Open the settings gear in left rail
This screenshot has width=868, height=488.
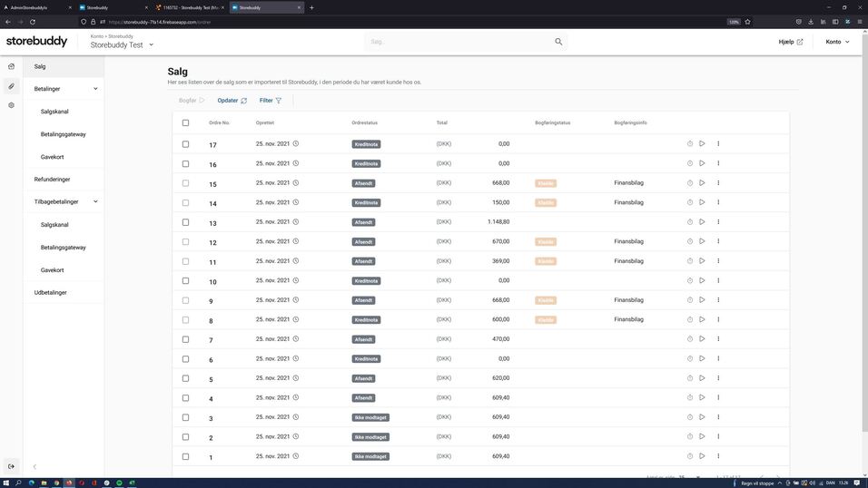(x=11, y=105)
